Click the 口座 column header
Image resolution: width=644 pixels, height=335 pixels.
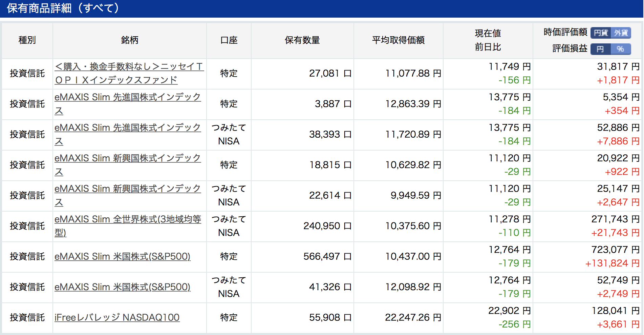point(229,40)
